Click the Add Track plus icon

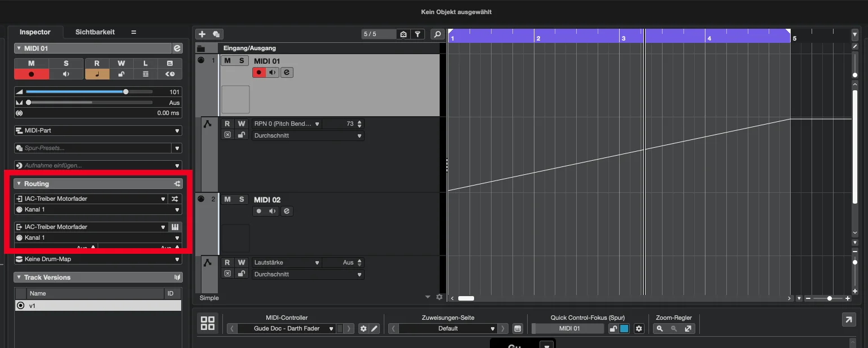coord(203,34)
